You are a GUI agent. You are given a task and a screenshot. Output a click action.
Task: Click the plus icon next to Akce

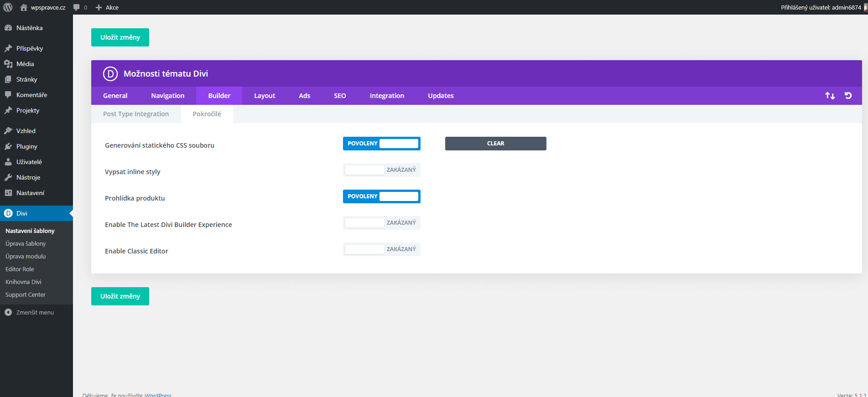click(99, 7)
